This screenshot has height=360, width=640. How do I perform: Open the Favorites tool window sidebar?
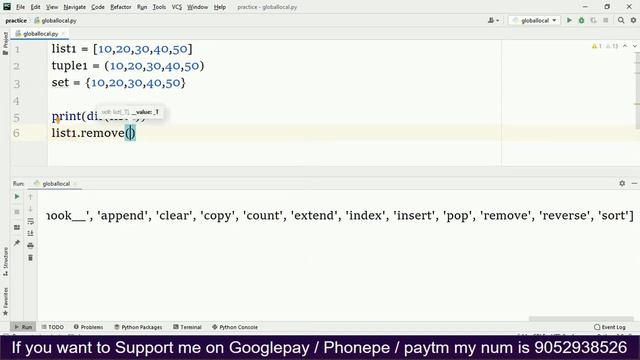point(5,301)
